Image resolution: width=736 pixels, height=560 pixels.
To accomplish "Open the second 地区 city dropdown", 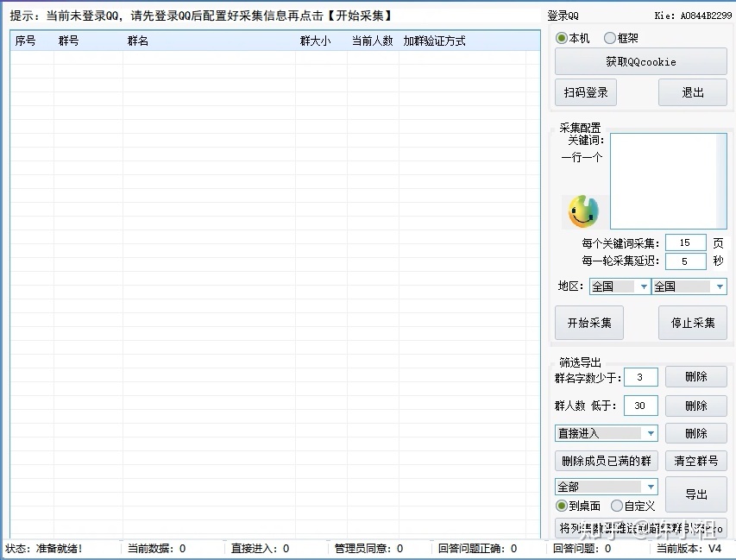I will [x=689, y=286].
